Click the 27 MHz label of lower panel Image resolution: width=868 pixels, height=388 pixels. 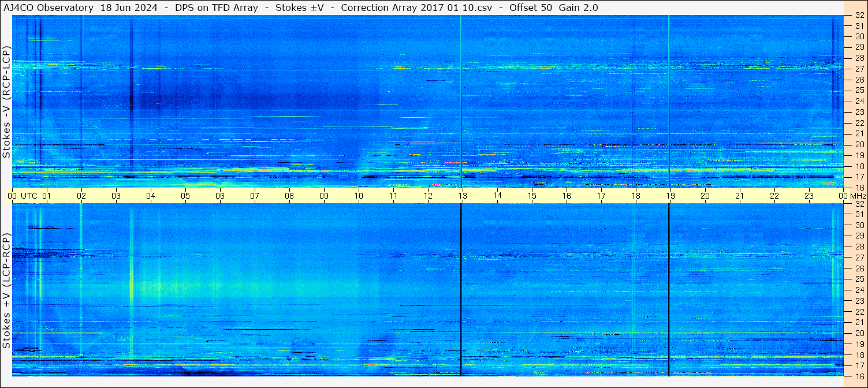click(x=859, y=258)
